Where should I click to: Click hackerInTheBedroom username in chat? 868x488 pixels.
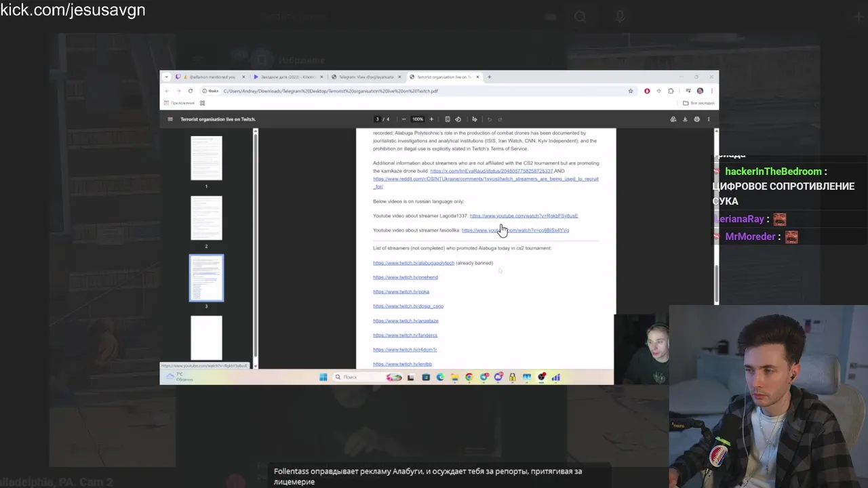coord(773,171)
